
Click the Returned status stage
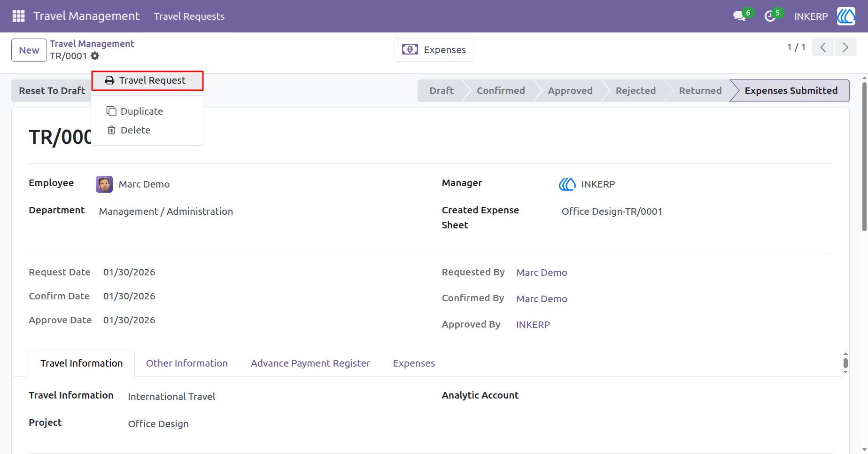pos(700,91)
